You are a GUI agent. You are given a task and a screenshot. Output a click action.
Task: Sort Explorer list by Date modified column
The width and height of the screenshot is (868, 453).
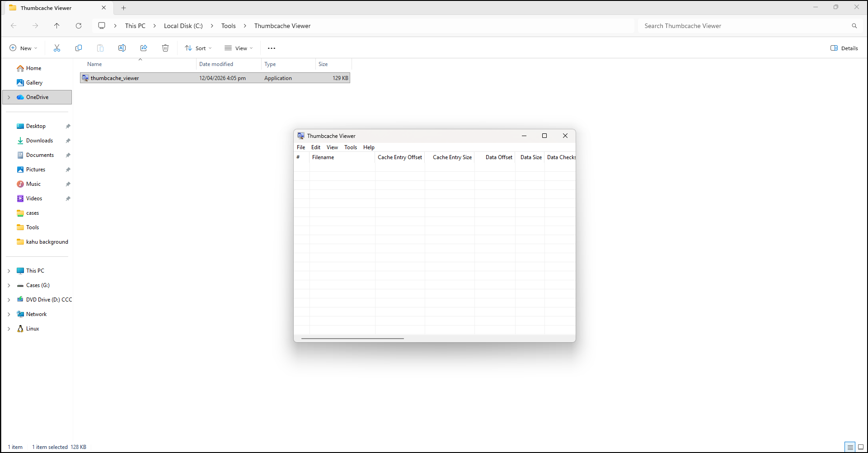click(x=229, y=64)
